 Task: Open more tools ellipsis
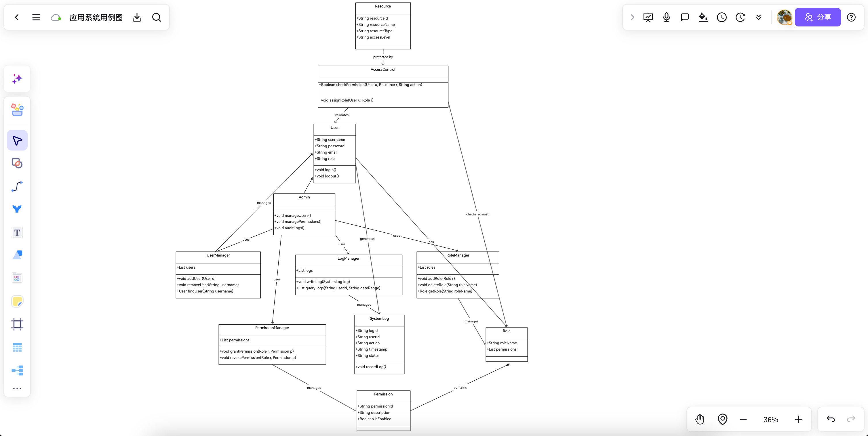(17, 389)
